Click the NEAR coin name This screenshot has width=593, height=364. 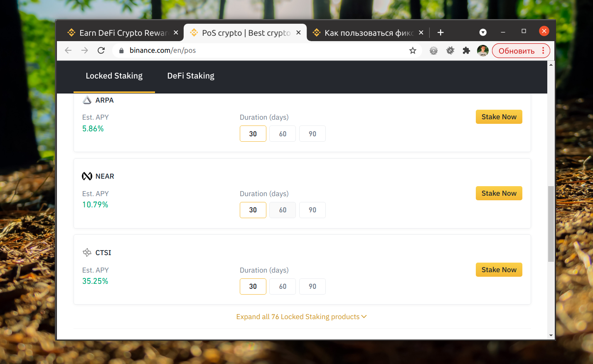click(105, 176)
